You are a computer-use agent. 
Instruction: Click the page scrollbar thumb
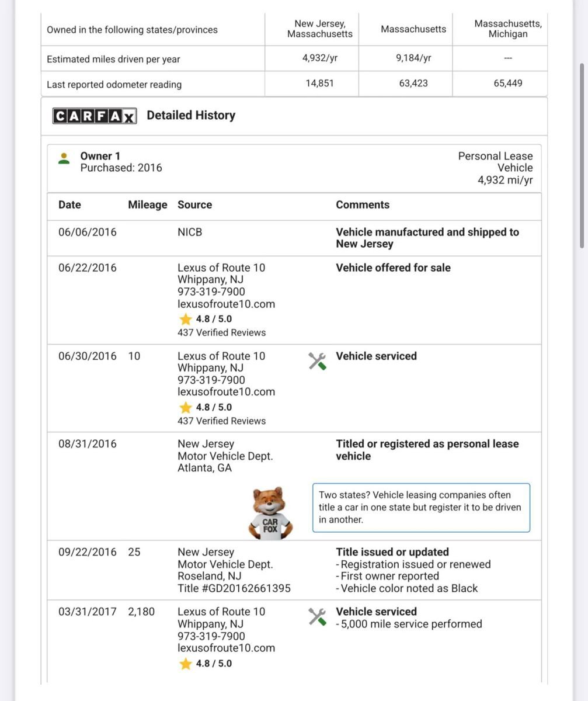click(x=581, y=155)
